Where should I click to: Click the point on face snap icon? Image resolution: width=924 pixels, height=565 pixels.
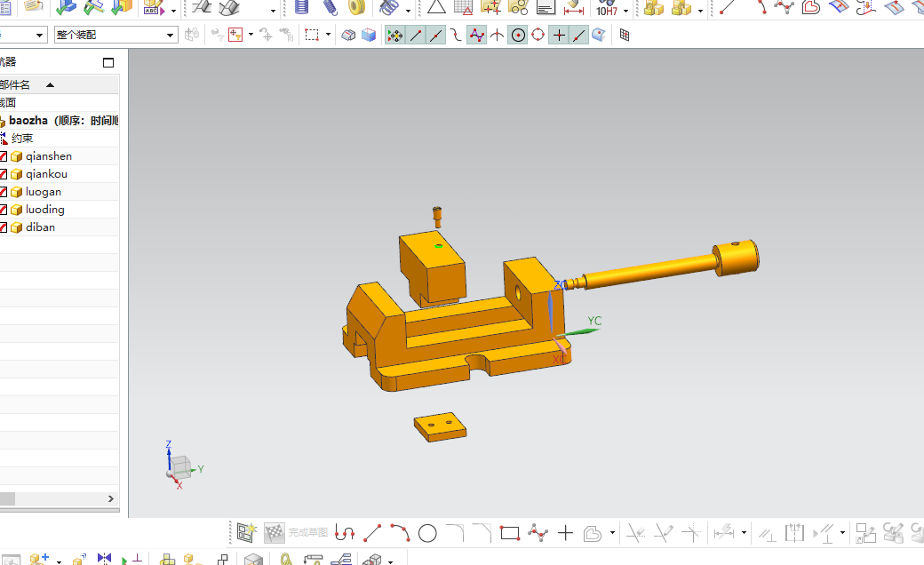599,36
